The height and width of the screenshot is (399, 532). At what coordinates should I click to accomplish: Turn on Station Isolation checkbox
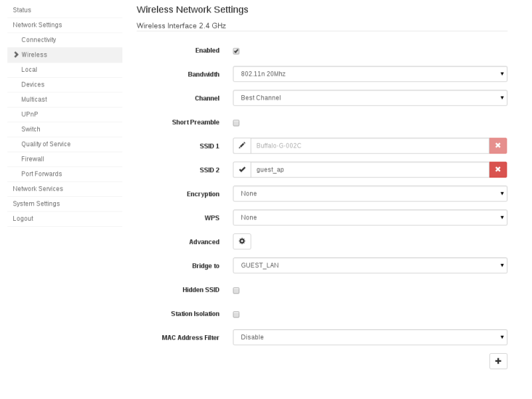(236, 314)
